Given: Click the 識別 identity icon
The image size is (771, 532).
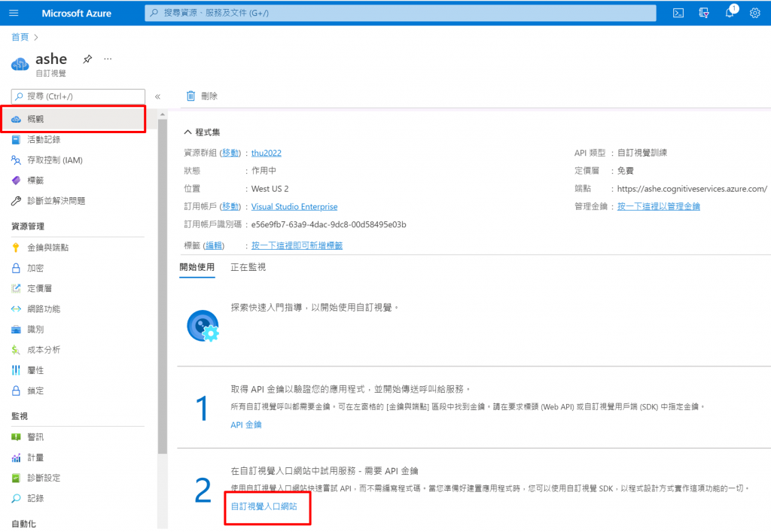Looking at the screenshot, I should click(x=17, y=330).
